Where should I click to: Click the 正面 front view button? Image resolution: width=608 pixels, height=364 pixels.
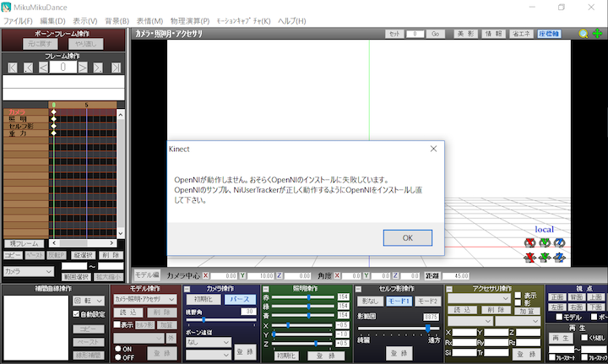[x=557, y=297]
